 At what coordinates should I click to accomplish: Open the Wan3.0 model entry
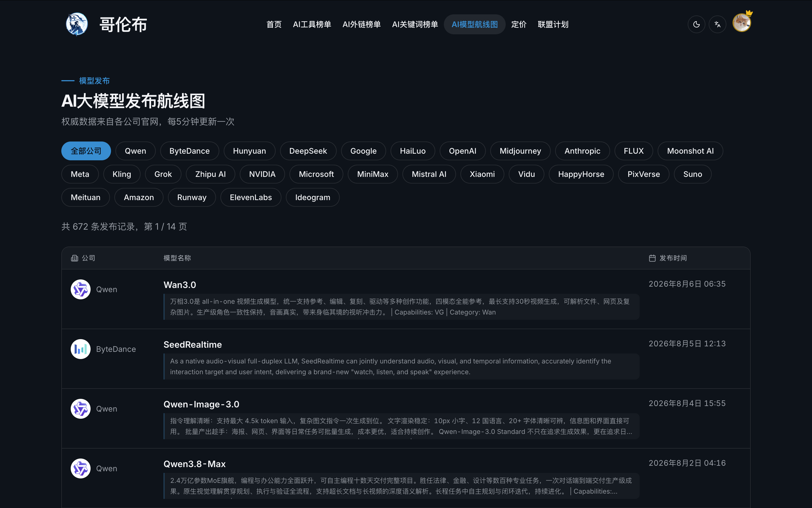tap(180, 285)
